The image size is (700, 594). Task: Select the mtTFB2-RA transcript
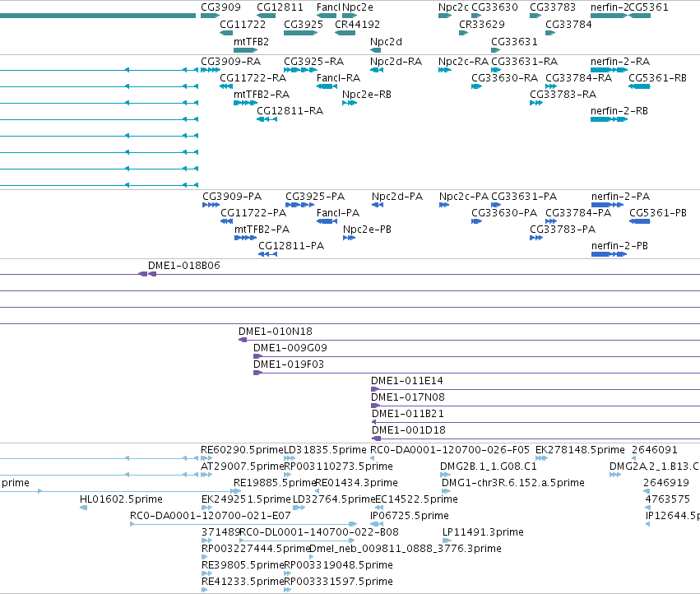tap(246, 103)
